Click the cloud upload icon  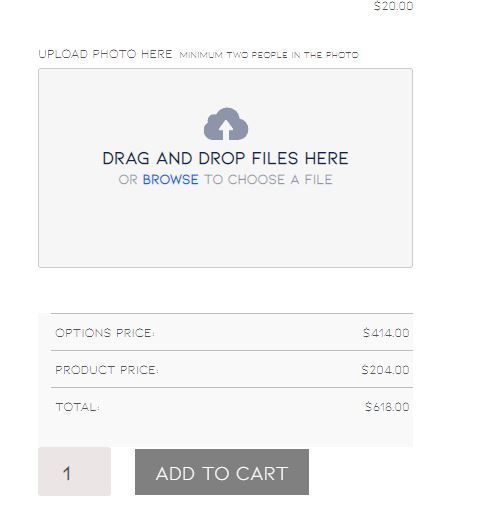coord(226,124)
